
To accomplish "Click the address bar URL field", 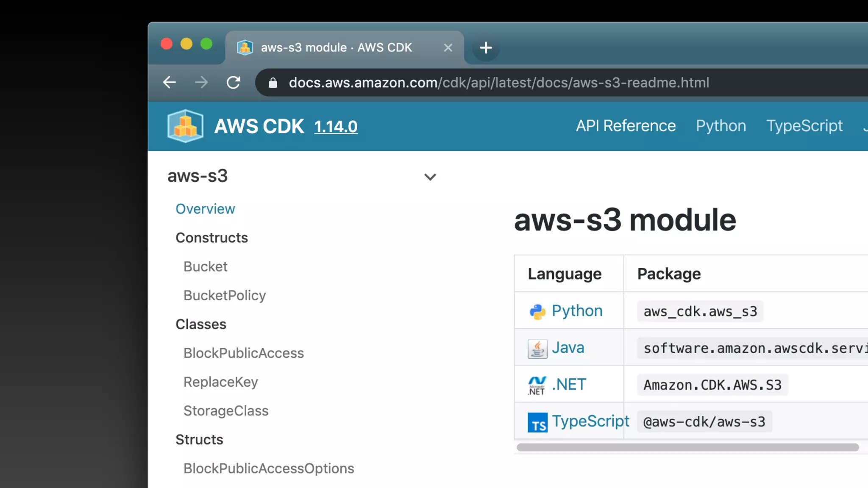I will (499, 83).
